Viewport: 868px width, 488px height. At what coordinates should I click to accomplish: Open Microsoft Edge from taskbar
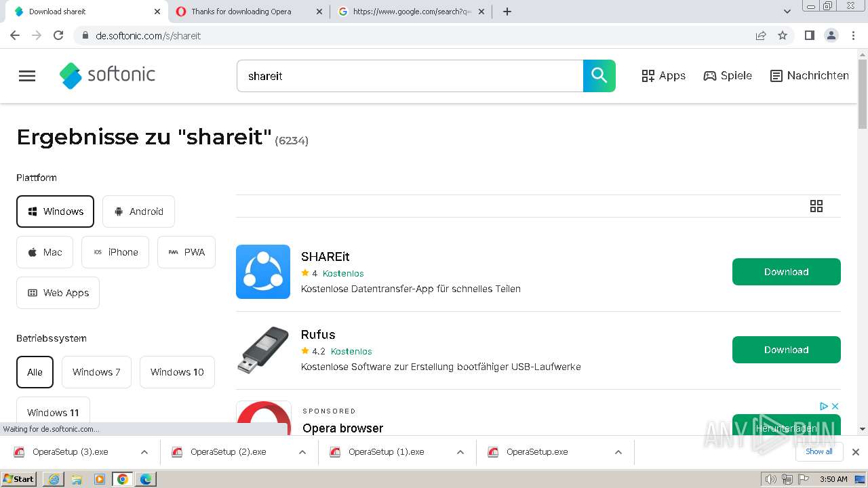coord(146,479)
